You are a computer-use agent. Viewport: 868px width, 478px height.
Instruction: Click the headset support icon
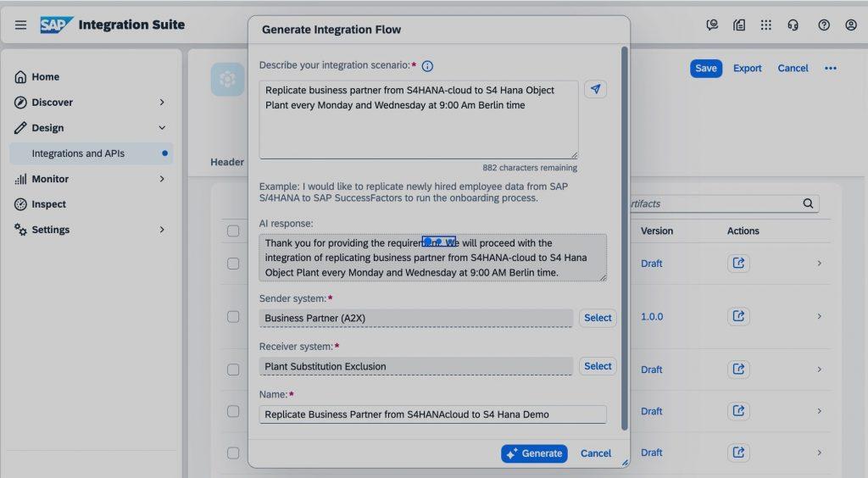point(793,25)
